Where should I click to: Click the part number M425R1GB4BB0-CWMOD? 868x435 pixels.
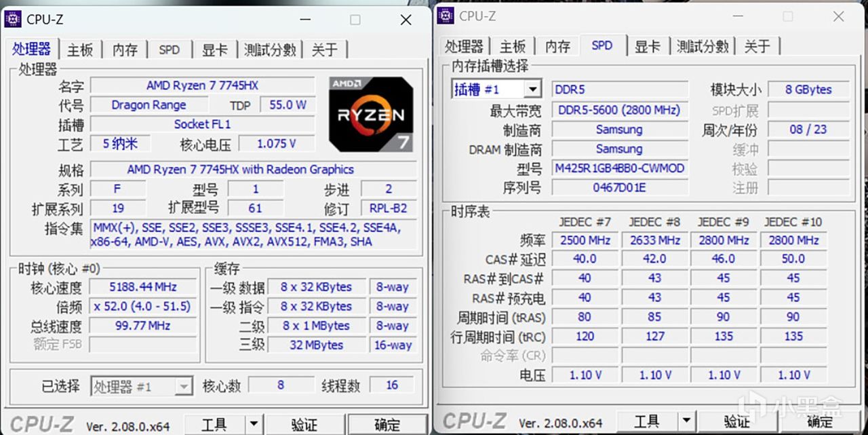pos(619,168)
